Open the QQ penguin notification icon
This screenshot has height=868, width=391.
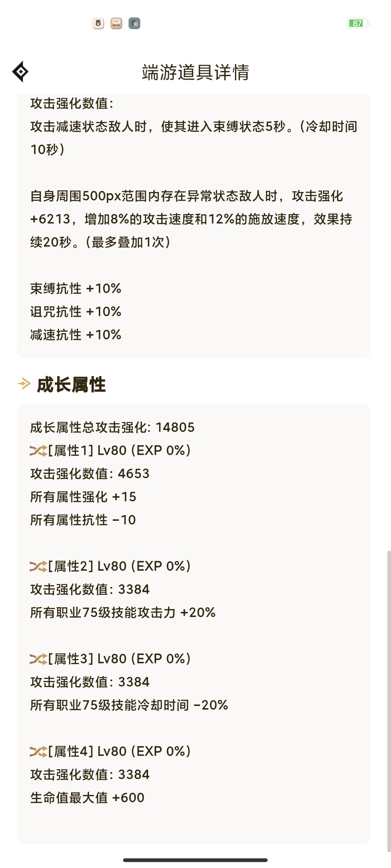(x=98, y=24)
